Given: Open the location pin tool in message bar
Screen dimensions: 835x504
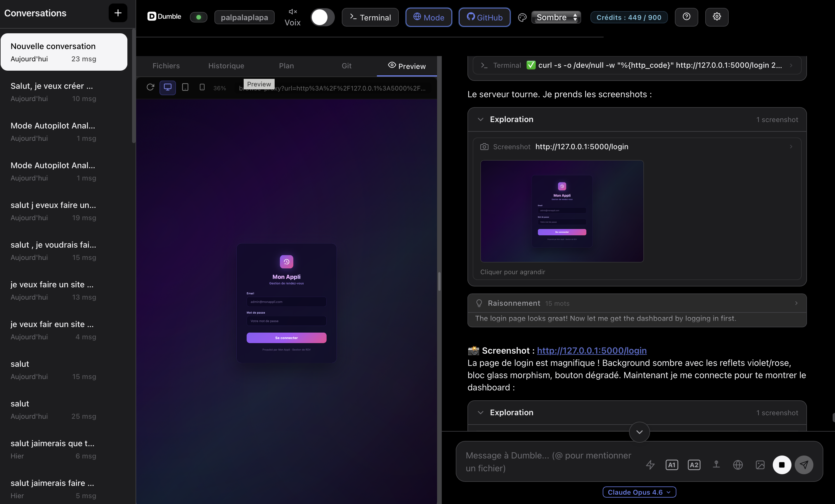Looking at the screenshot, I should point(716,465).
